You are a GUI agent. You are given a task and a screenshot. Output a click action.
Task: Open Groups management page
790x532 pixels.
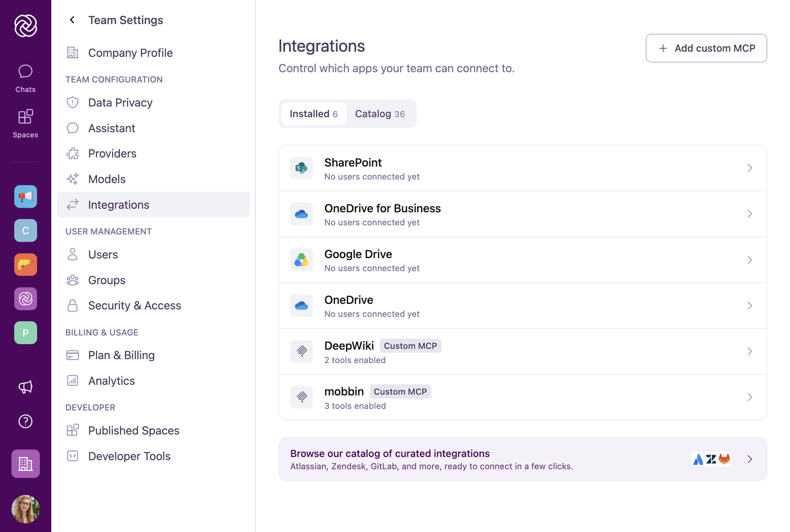pyautogui.click(x=154, y=280)
